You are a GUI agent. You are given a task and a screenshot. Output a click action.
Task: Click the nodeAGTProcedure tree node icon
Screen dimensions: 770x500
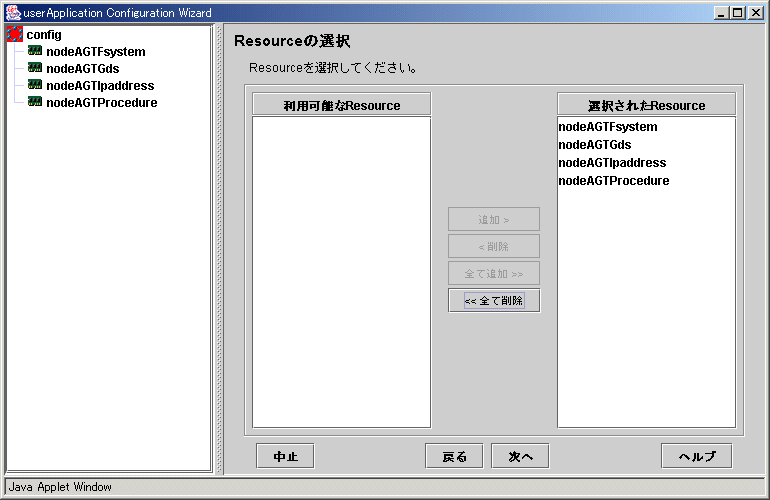[x=35, y=101]
